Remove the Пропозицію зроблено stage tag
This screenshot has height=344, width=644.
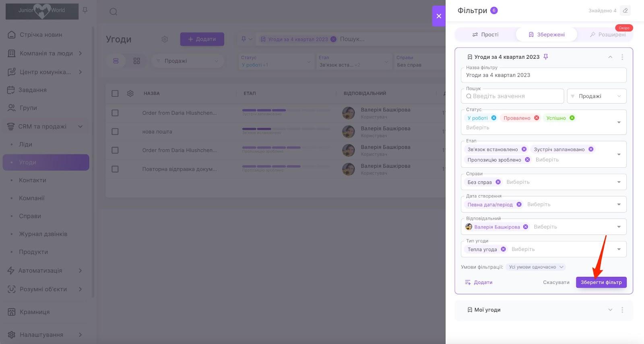click(x=527, y=160)
